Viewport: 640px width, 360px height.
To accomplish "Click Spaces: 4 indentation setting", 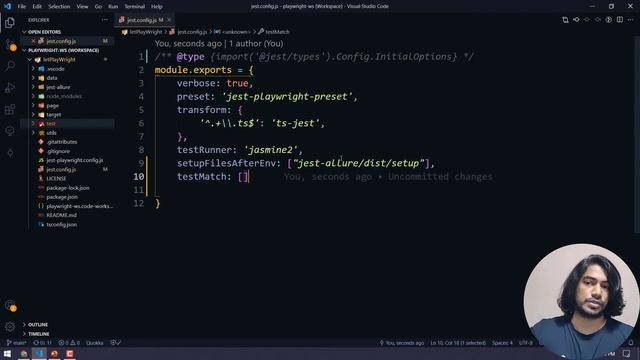I will point(502,343).
